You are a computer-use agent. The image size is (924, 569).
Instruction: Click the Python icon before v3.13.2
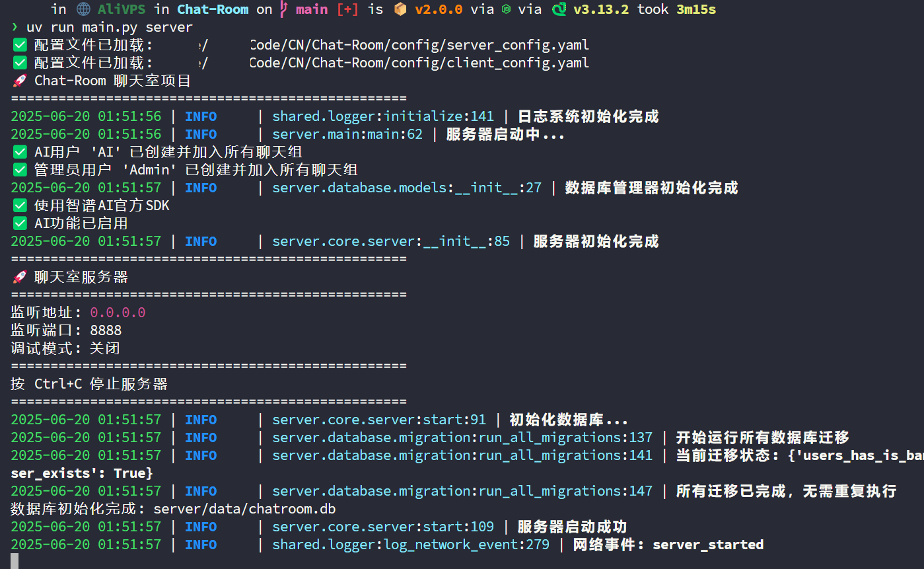coord(559,9)
